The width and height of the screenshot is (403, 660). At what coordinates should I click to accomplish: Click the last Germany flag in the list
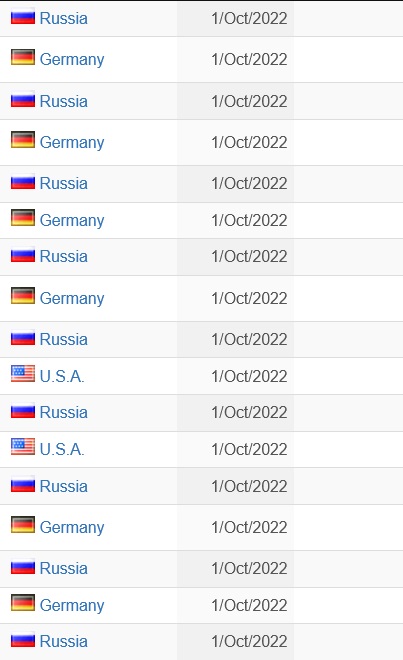click(23, 603)
